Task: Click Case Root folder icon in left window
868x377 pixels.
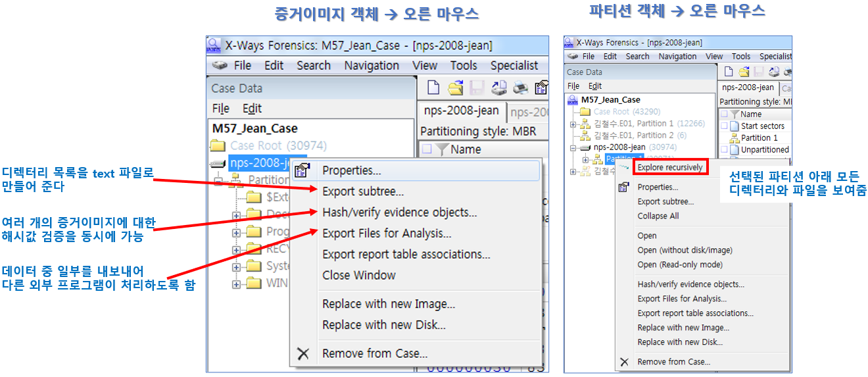Action: tap(218, 145)
